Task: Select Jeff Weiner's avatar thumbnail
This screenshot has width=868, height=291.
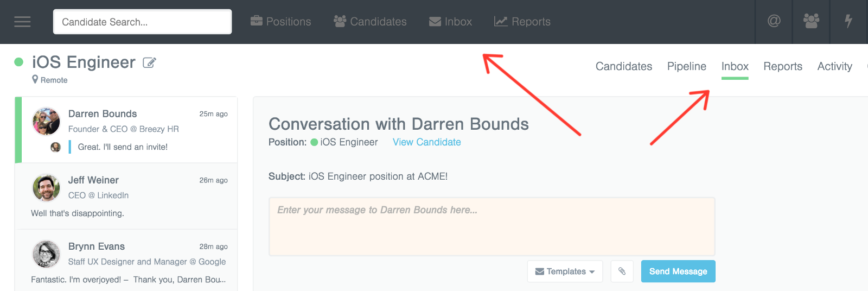Action: click(x=46, y=188)
